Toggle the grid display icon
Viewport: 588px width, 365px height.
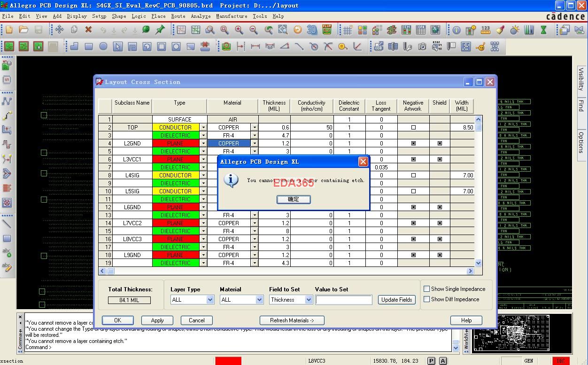(348, 30)
